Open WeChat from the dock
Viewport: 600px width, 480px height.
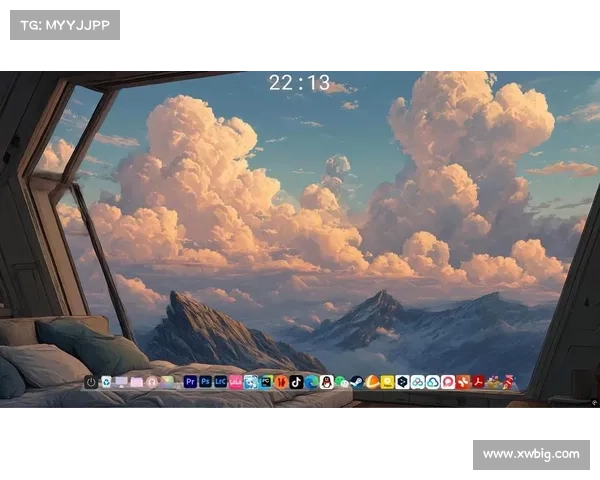coord(341,381)
